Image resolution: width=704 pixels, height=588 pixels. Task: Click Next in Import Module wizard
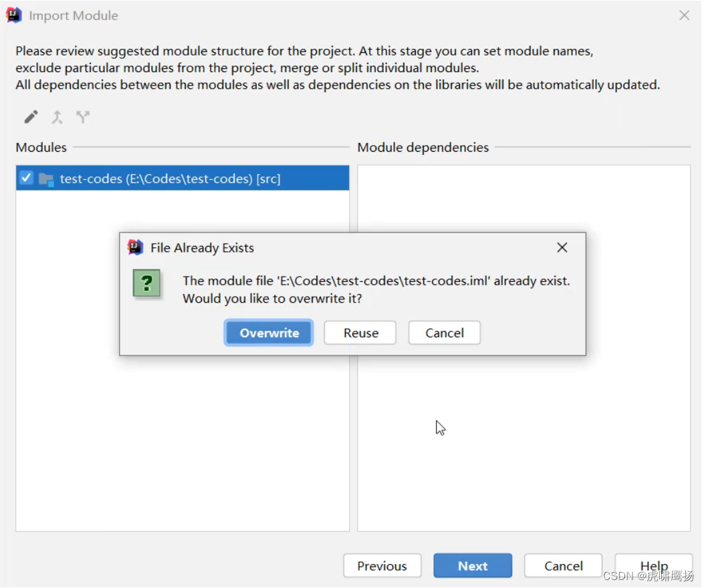(x=473, y=566)
